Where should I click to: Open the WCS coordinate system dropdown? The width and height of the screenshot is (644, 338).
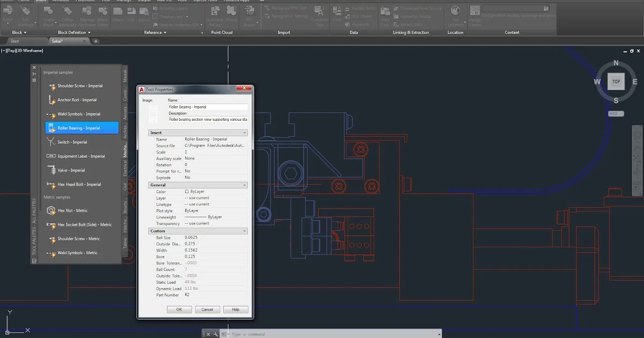[616, 114]
